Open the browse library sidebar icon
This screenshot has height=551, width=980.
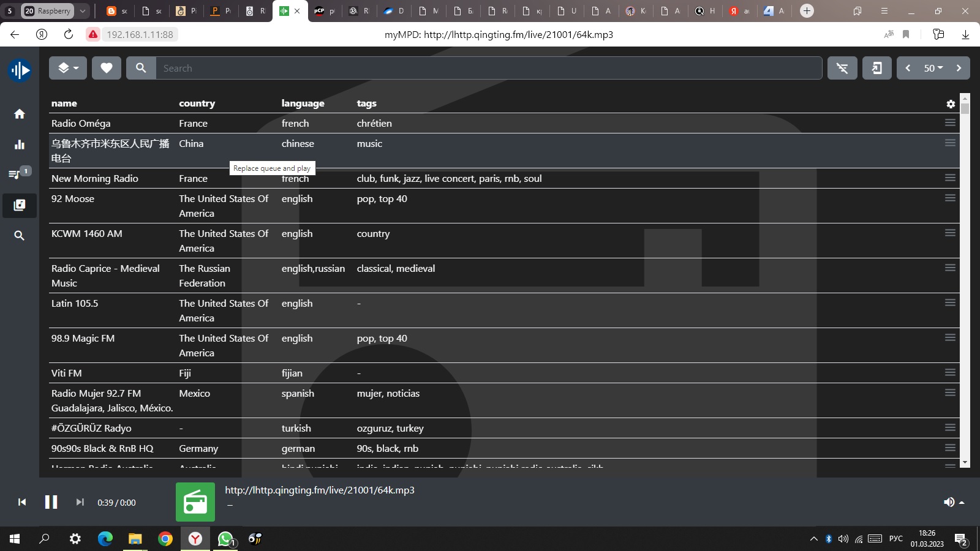click(20, 205)
